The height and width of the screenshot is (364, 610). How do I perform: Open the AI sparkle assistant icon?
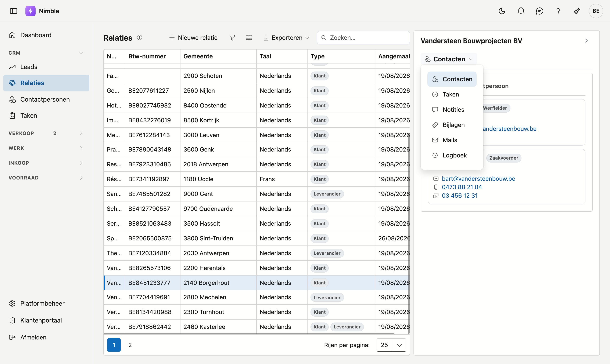[577, 11]
